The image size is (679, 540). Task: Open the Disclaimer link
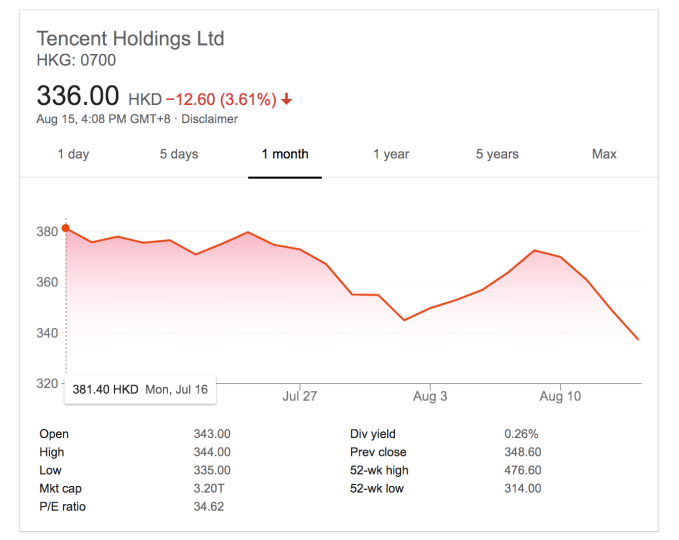tap(209, 119)
